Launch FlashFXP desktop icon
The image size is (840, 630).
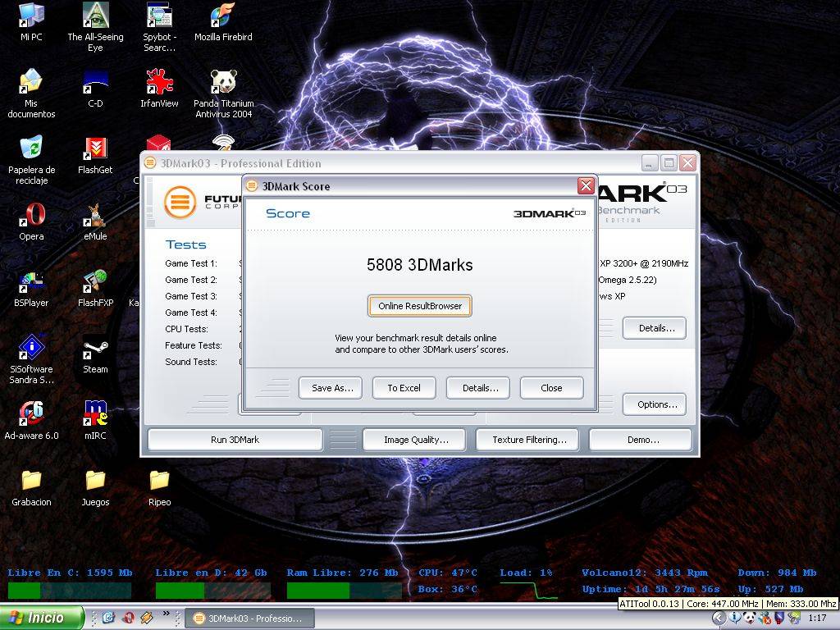point(95,287)
